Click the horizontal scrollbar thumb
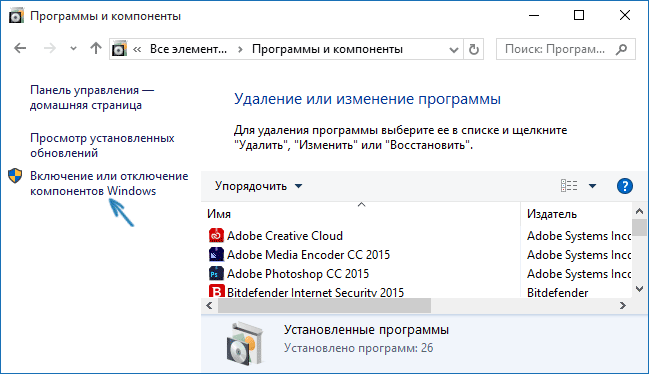The image size is (649, 374). [324, 306]
